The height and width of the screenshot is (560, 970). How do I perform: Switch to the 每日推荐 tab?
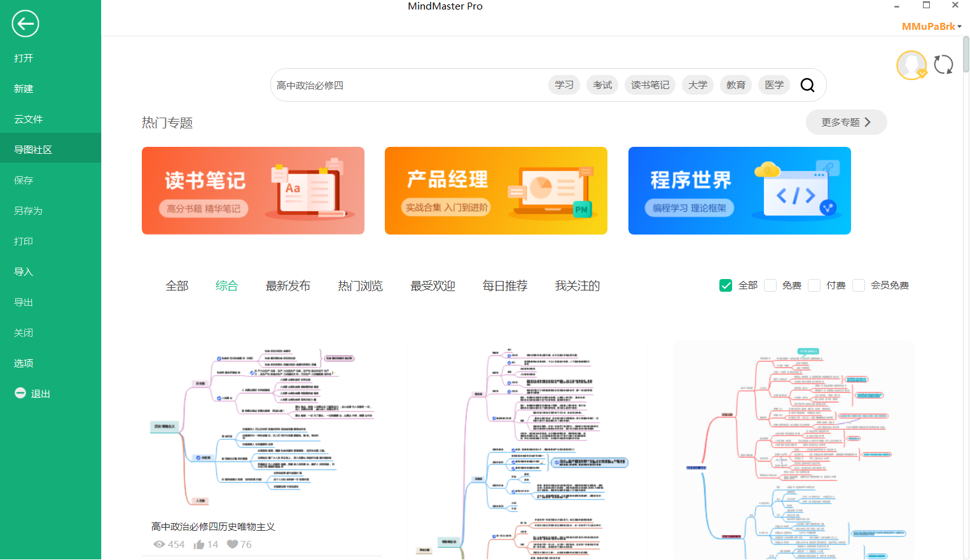click(505, 286)
